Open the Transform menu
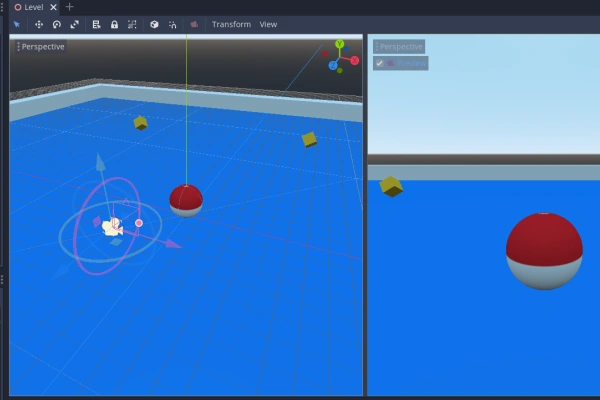Screen dimensions: 600x400 tap(232, 24)
